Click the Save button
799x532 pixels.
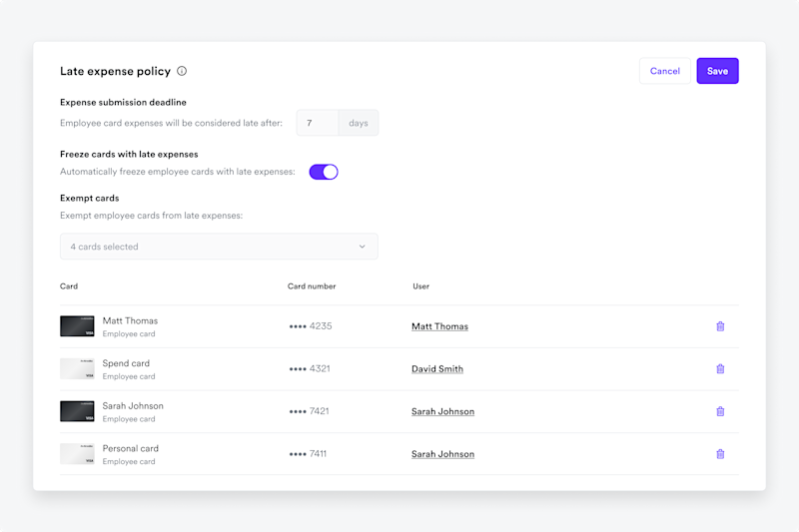[x=717, y=71]
